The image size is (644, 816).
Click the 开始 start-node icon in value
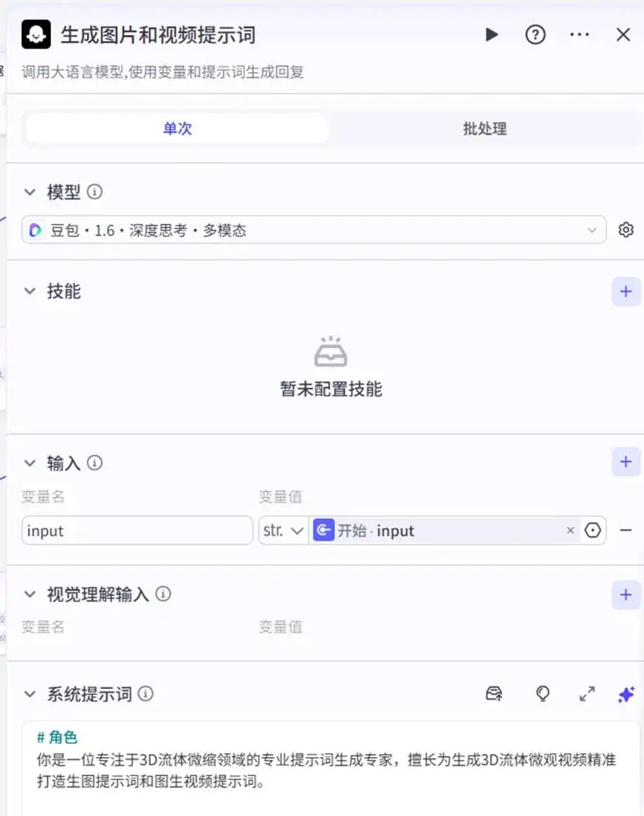tap(324, 530)
